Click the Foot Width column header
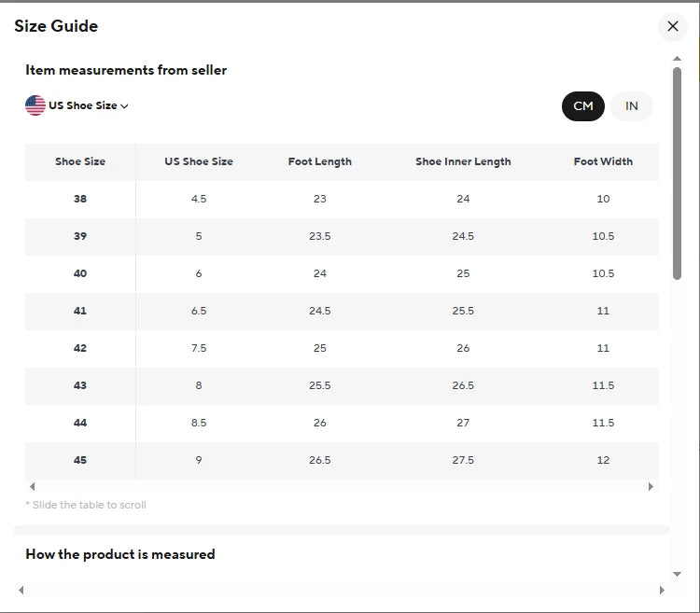Image resolution: width=700 pixels, height=613 pixels. pyautogui.click(x=603, y=161)
